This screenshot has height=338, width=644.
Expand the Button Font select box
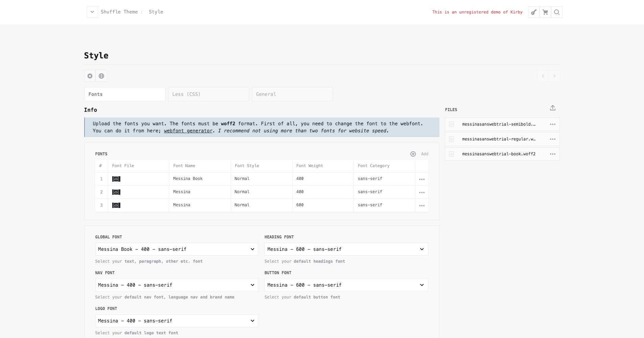click(x=346, y=285)
